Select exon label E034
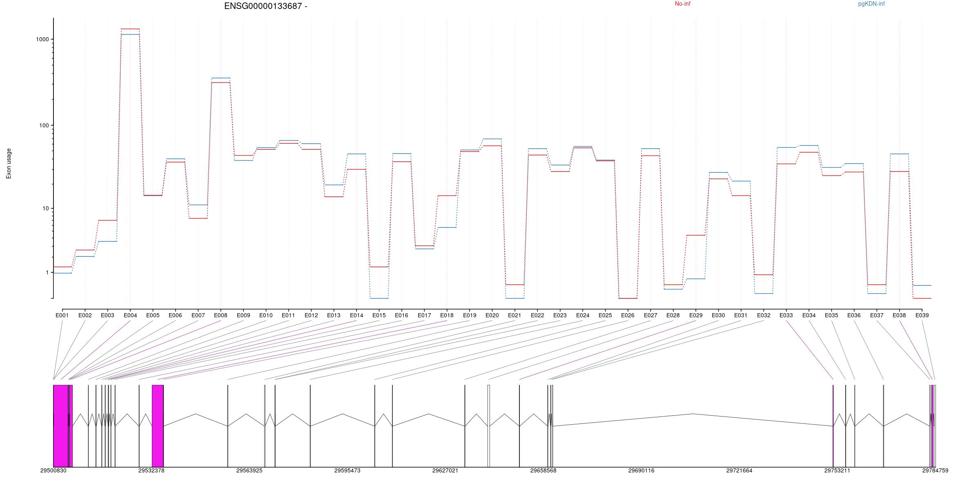This screenshot has height=490, width=980. [x=809, y=315]
